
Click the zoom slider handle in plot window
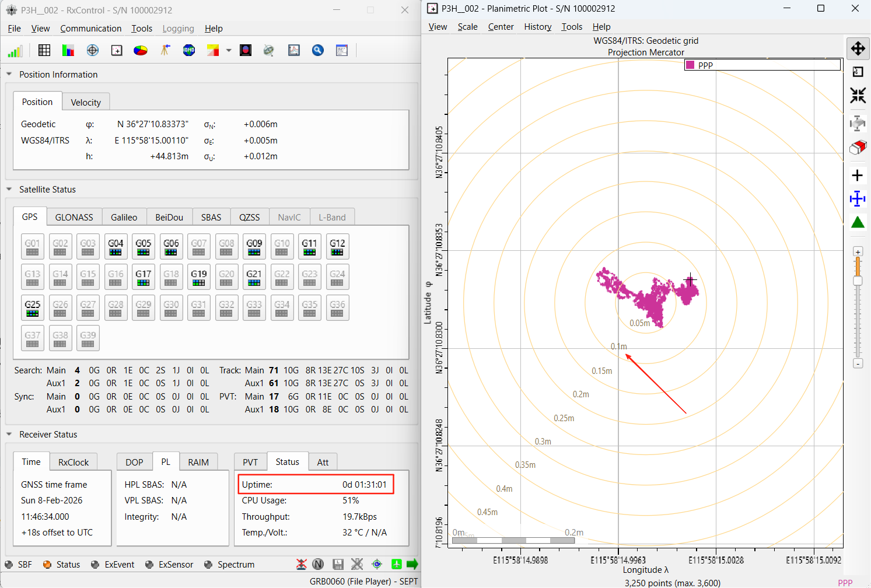coord(858,281)
